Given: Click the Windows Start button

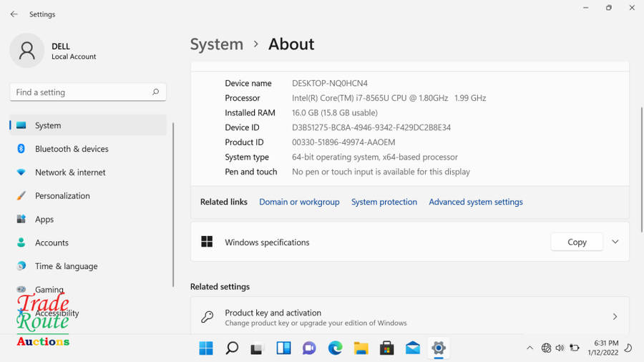Looking at the screenshot, I should point(206,348).
